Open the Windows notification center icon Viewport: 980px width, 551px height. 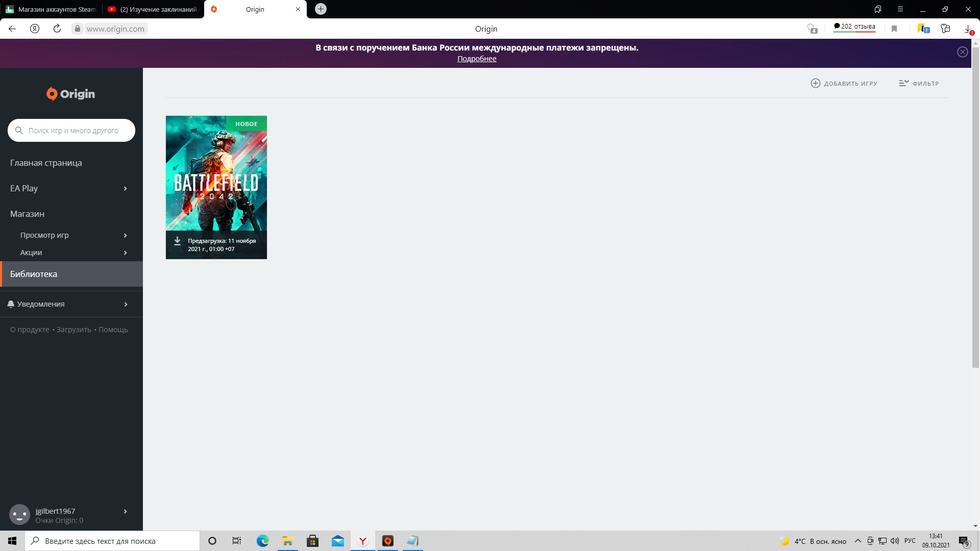pos(964,541)
